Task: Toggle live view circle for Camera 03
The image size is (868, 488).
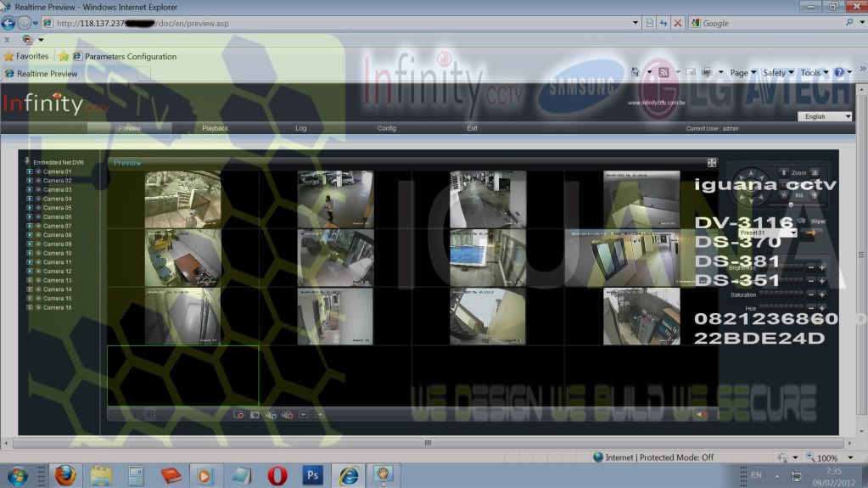Action: point(38,189)
